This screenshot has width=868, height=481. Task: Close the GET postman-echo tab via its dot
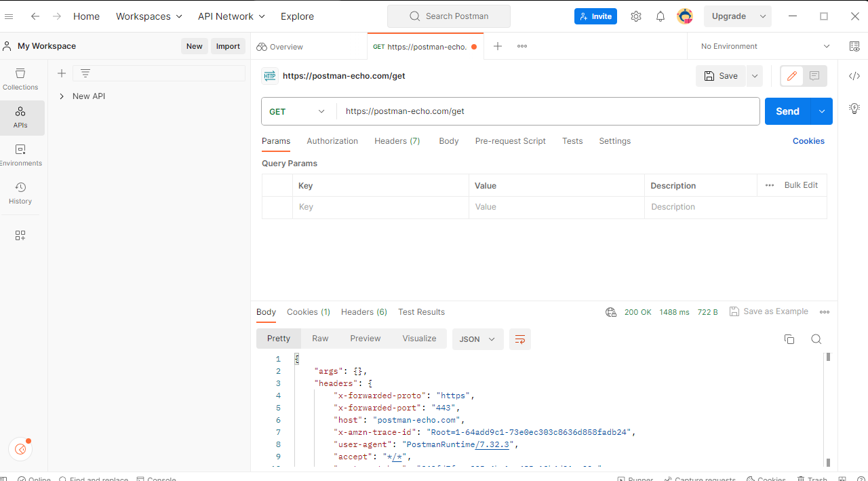pyautogui.click(x=474, y=47)
